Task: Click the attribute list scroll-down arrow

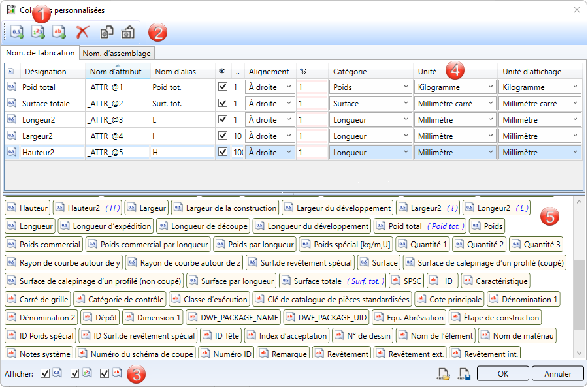Action: [x=579, y=353]
